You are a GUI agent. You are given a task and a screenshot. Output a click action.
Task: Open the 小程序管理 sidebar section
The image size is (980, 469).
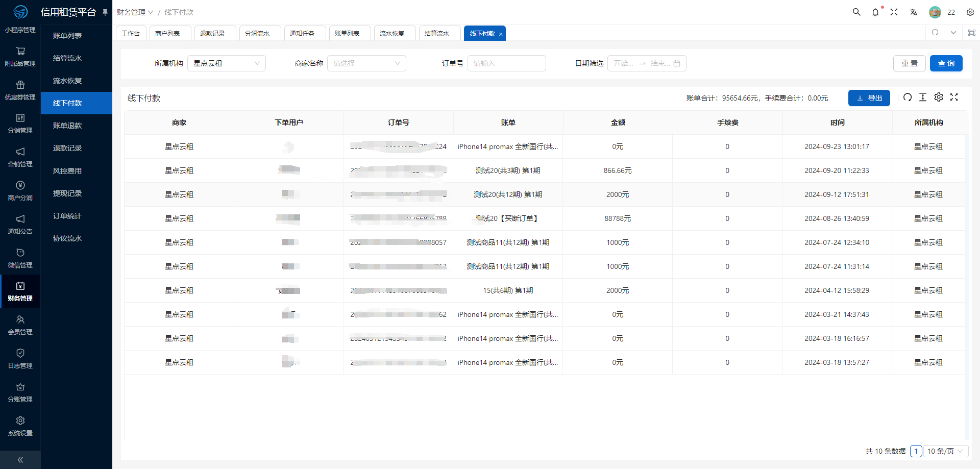click(x=20, y=30)
